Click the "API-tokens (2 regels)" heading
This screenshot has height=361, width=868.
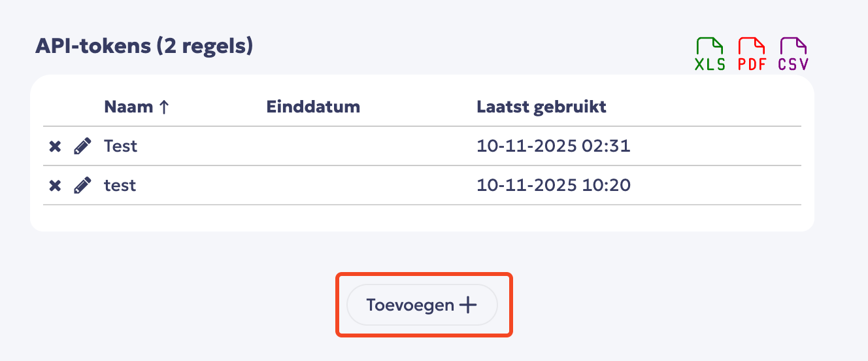144,46
